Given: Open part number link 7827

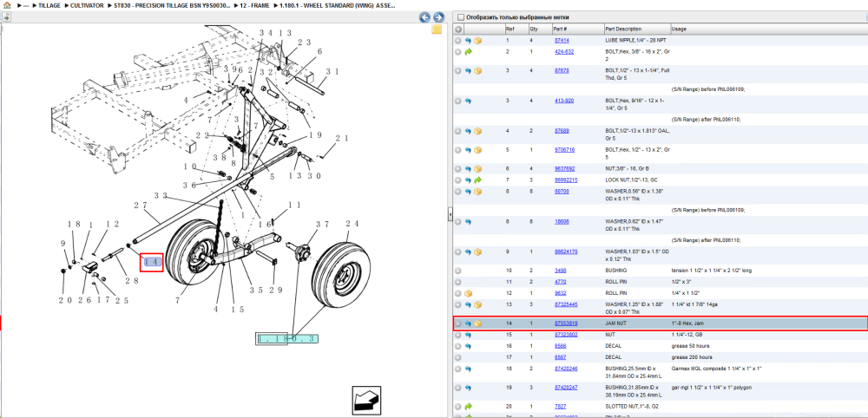Looking at the screenshot, I should click(x=560, y=406).
